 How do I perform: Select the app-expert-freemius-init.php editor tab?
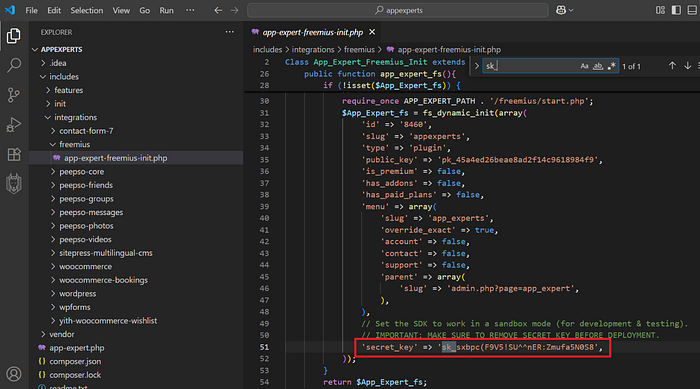[x=312, y=32]
